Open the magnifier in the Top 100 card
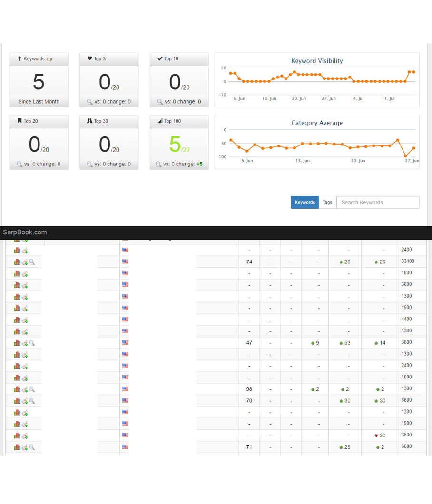This screenshot has width=432, height=504. 158,164
